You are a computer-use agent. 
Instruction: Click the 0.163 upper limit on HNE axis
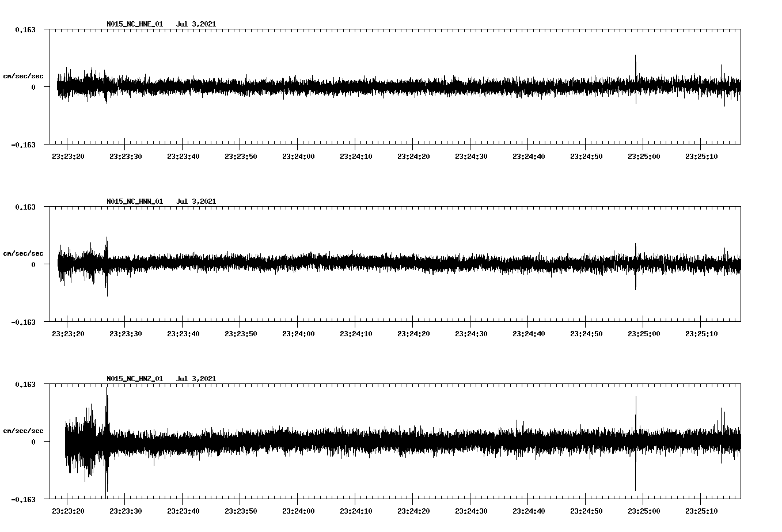25,29
